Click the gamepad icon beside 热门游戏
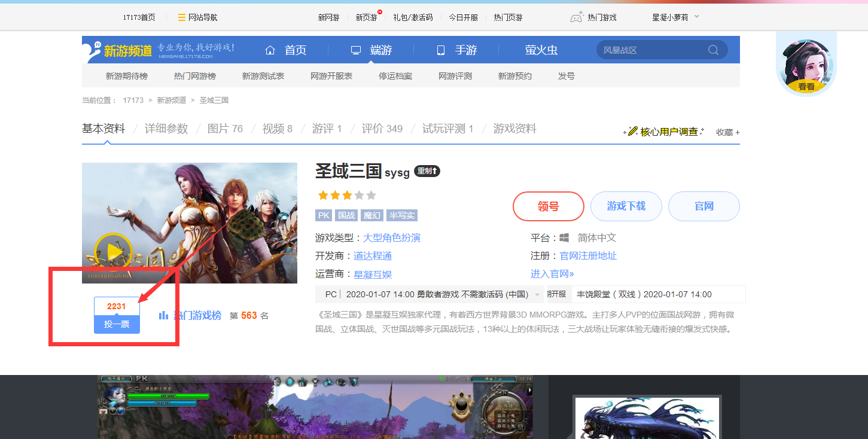Image resolution: width=868 pixels, height=439 pixels. 577,17
